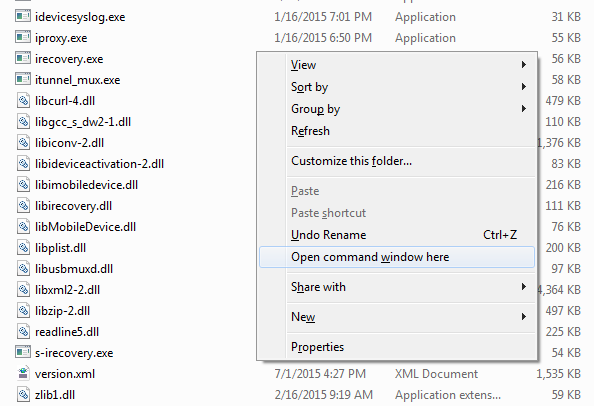Click the libcurl-4.dll file icon

(23, 100)
